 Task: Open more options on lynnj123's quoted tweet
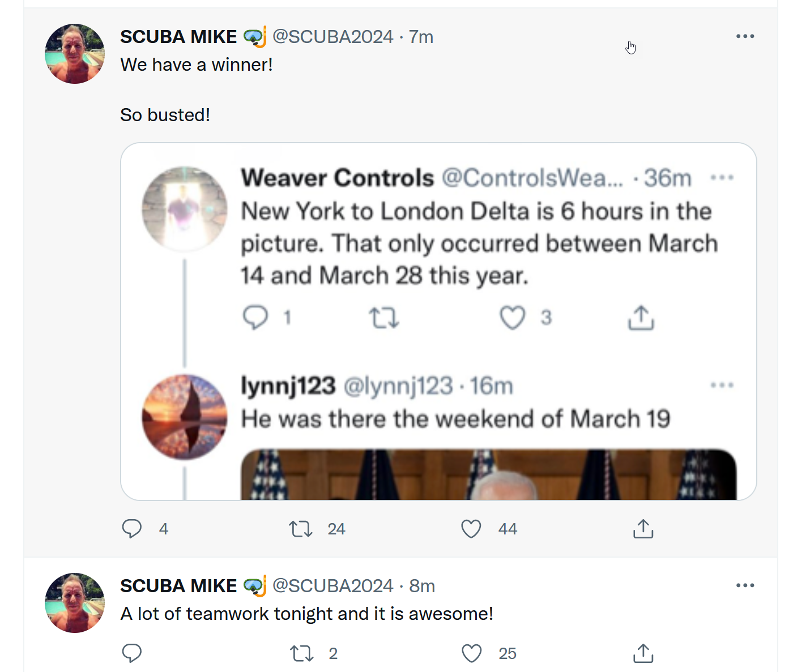(722, 385)
